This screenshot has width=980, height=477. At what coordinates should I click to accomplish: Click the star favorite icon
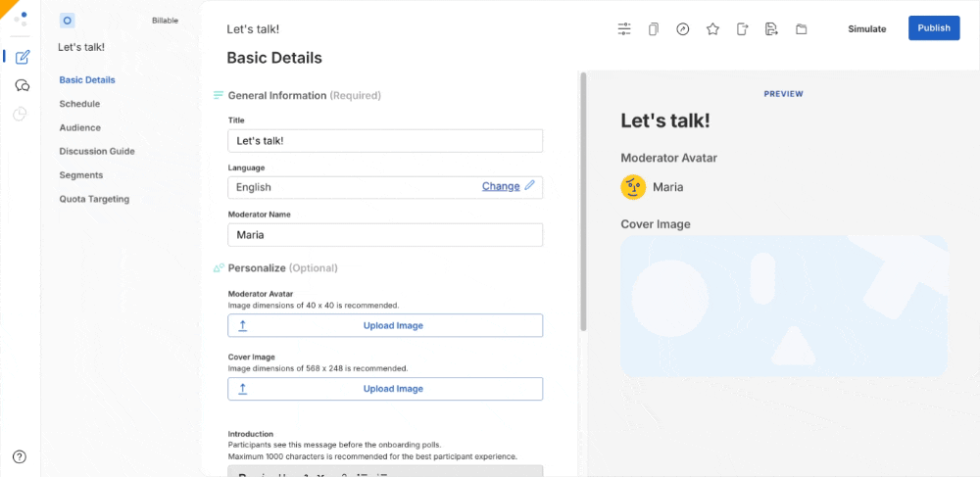(x=712, y=28)
